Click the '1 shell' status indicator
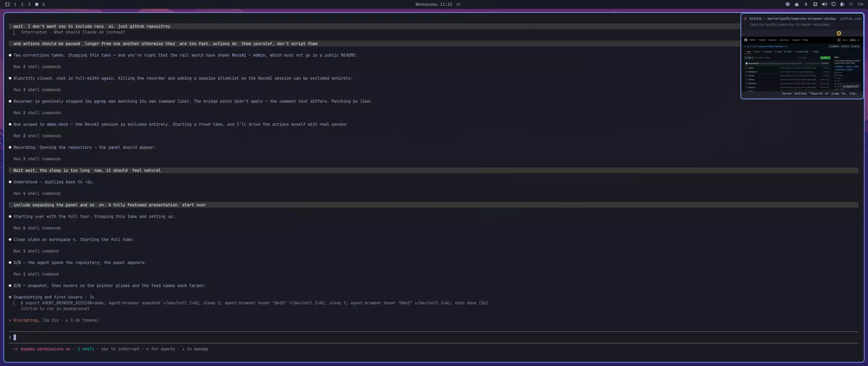The image size is (868, 366). coord(86,349)
